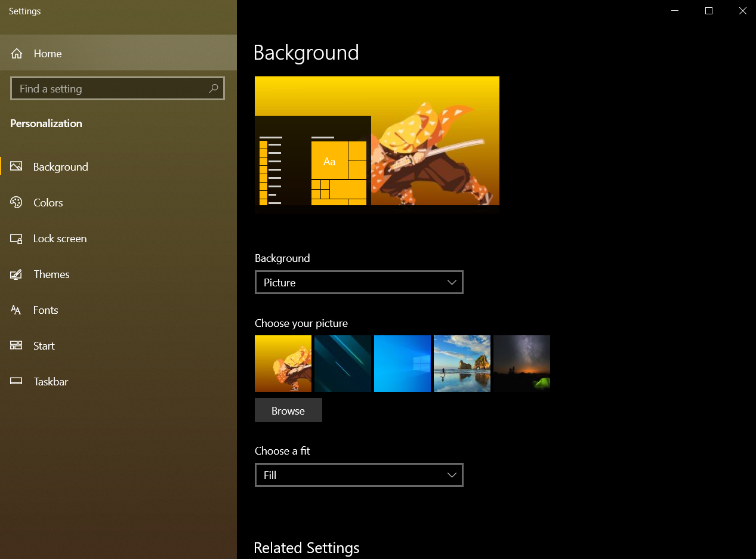Click the Lock screen icon
Screen dimensions: 756x559
(x=16, y=239)
